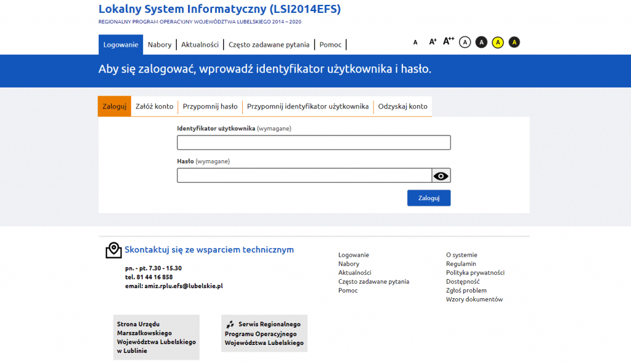This screenshot has width=631, height=364.
Task: Focus the Hasło password field
Action: pos(304,176)
